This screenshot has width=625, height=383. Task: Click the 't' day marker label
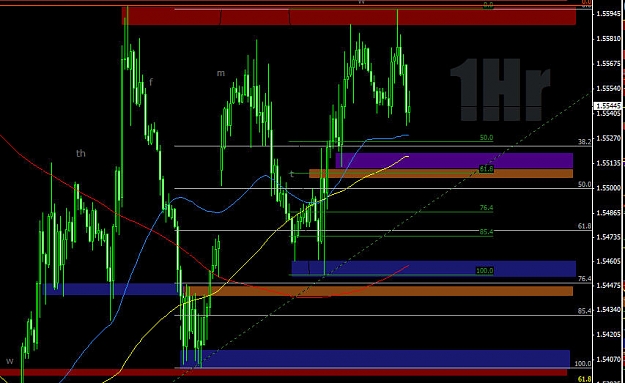pyautogui.click(x=292, y=174)
